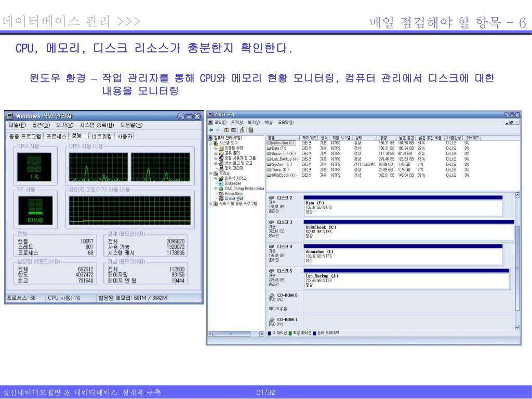
Task: Open 옵션(O) menu in Task Manager
Action: coord(41,125)
